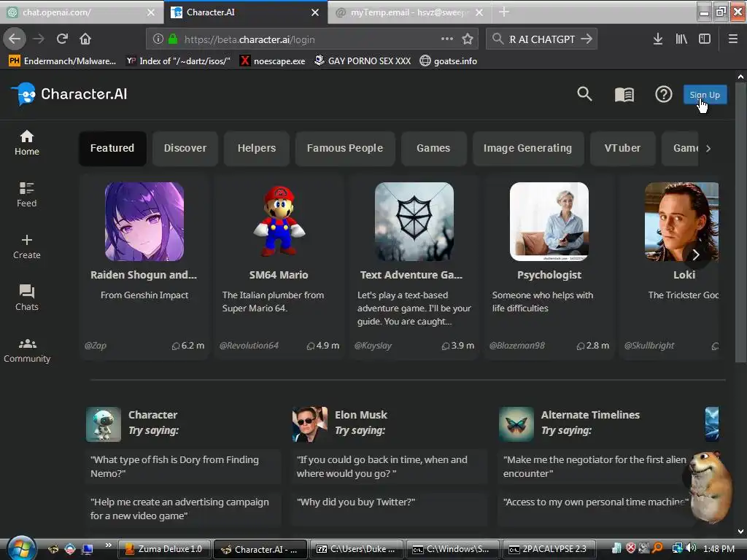Click the Character.AI logo
This screenshot has height=560, width=747.
pos(69,94)
